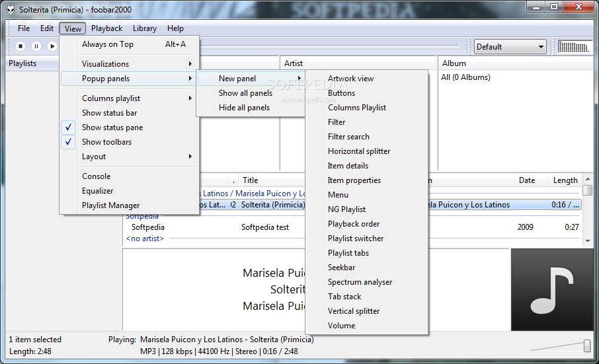Expand the Popup panels submenu

[130, 79]
